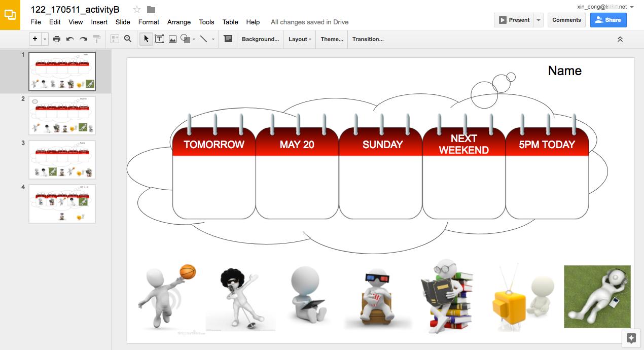This screenshot has height=350, width=644.
Task: Click the insert image icon
Action: [172, 39]
